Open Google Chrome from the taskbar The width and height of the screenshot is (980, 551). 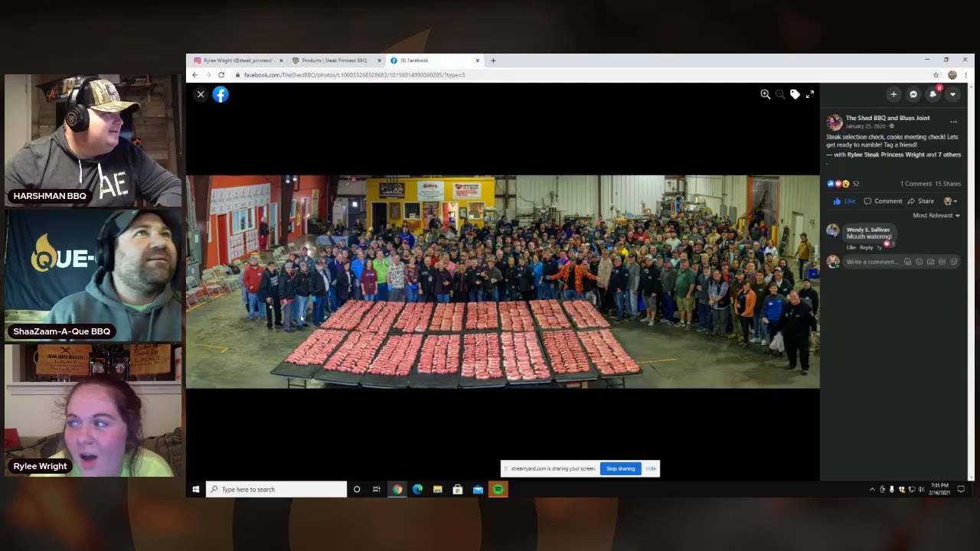(397, 490)
